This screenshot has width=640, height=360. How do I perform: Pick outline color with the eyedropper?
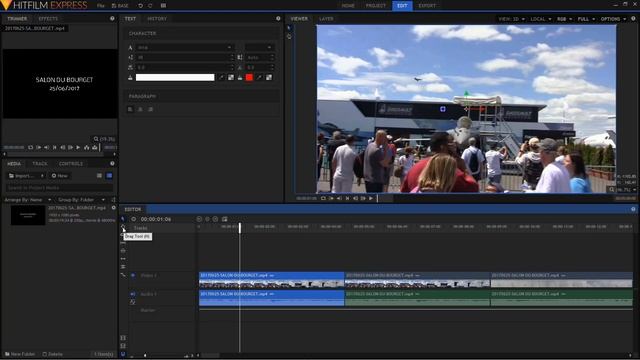pos(259,77)
